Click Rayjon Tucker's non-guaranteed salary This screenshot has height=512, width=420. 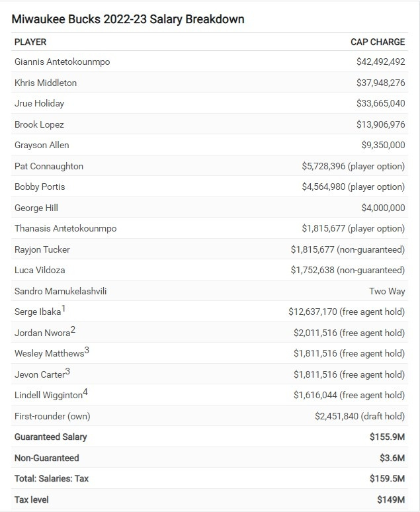347,249
